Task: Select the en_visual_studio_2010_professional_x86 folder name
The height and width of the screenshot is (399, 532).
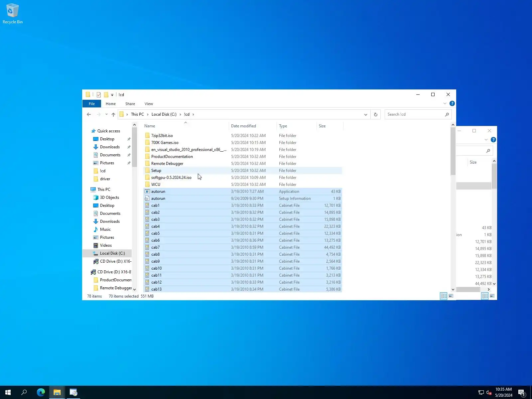Action: [189, 150]
